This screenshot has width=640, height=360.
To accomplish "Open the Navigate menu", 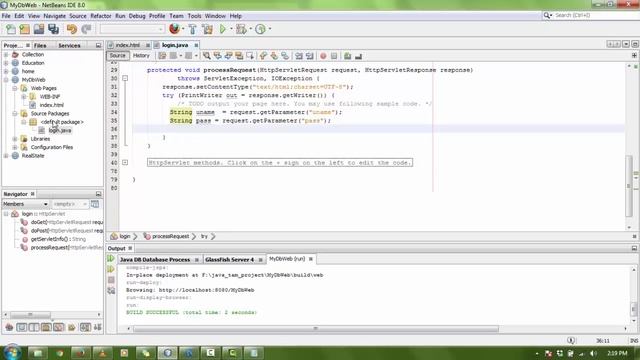I will [x=55, y=16].
